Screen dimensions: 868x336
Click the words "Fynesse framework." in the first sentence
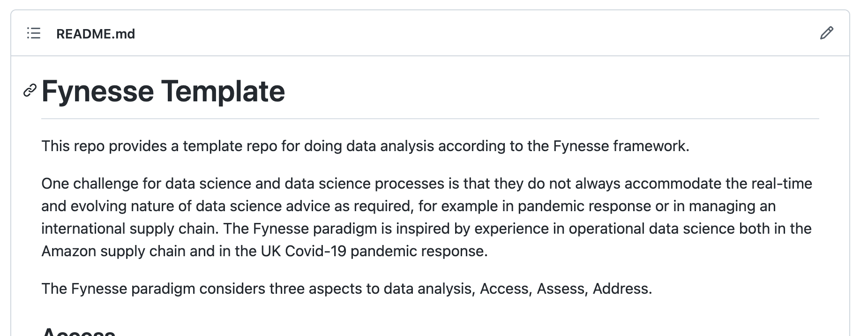pos(621,146)
